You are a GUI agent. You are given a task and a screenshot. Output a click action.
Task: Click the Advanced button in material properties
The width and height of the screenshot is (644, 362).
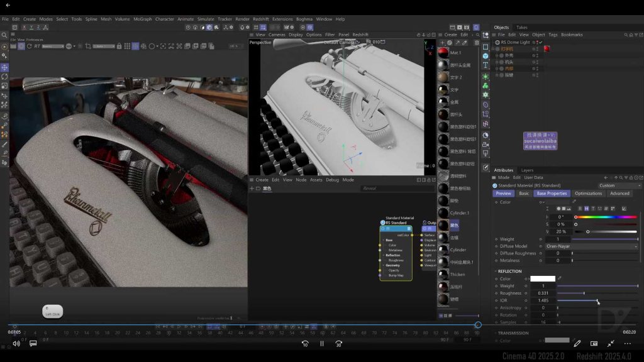pos(619,194)
